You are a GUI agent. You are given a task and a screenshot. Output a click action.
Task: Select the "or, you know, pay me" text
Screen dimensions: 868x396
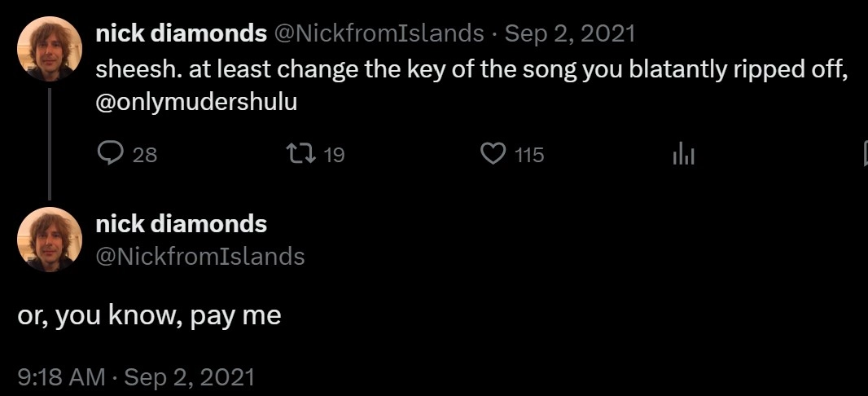[x=149, y=316]
